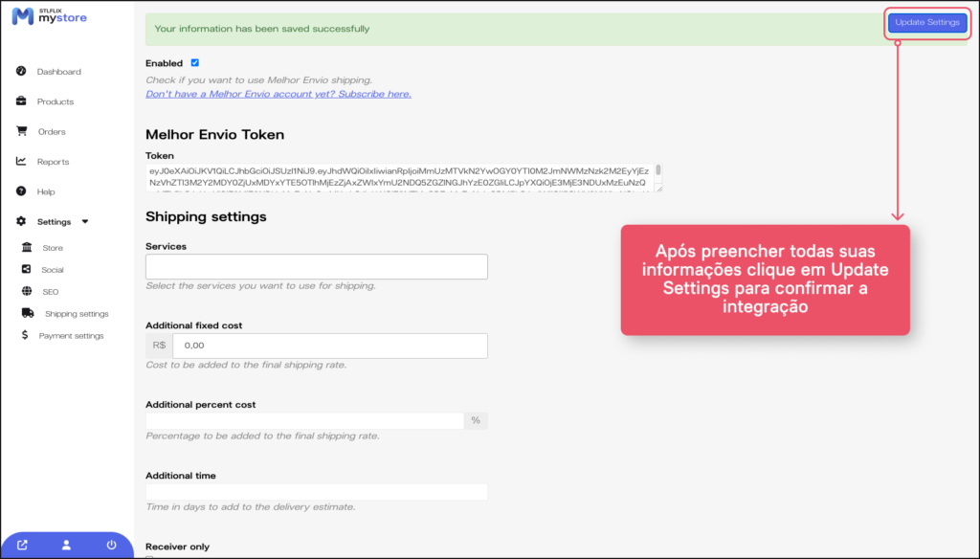The height and width of the screenshot is (559, 980).
Task: Focus the Additional time input
Action: click(x=316, y=492)
